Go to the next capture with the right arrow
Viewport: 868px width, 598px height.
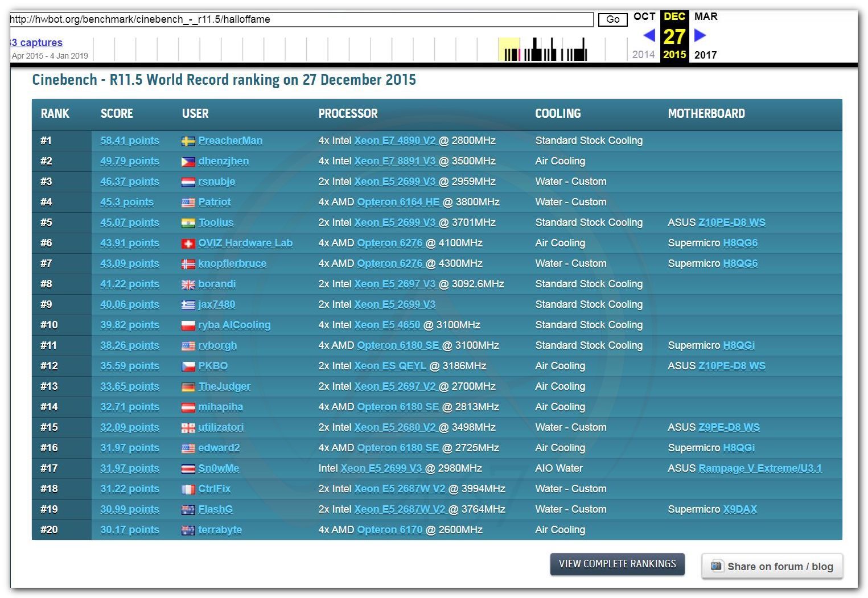point(700,35)
